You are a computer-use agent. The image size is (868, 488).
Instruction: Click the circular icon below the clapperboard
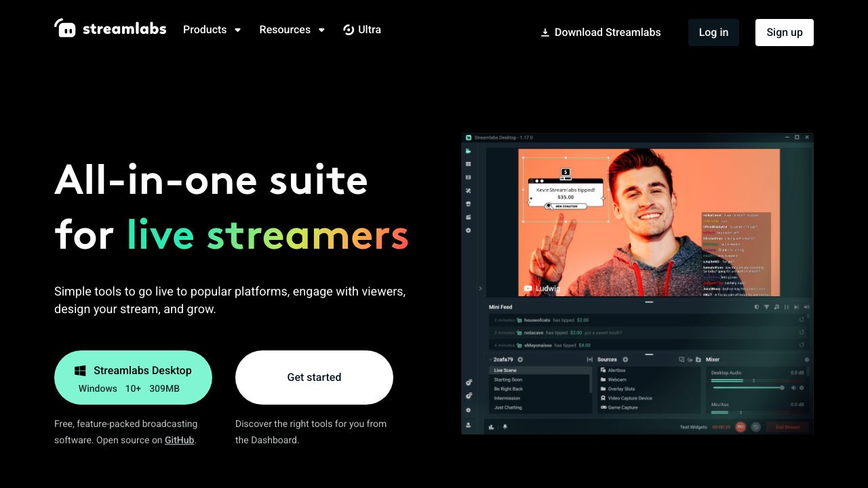469,230
